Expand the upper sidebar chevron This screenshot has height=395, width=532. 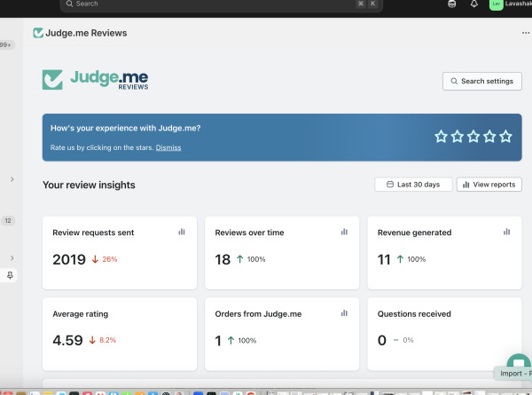12,179
